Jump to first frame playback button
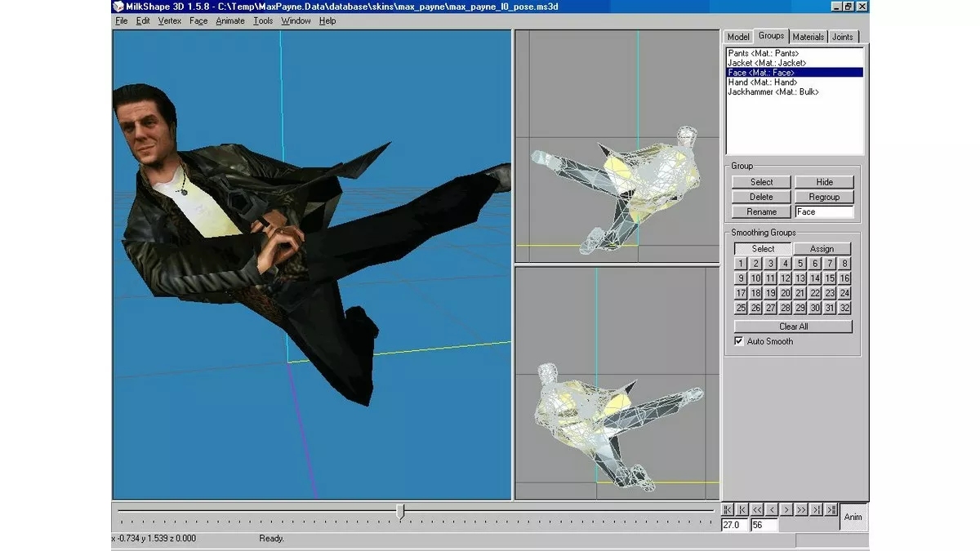 [728, 509]
